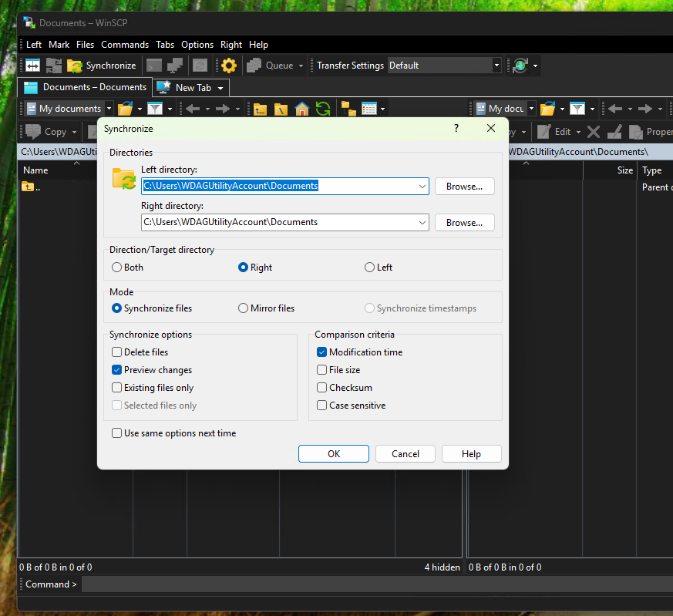Viewport: 673px width, 616px height.
Task: Click Browse for the Right directory
Action: [464, 223]
